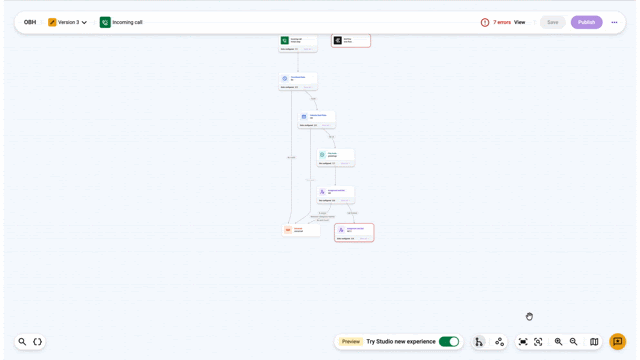Expand Show all on Time Based Rules node

pos(307,87)
